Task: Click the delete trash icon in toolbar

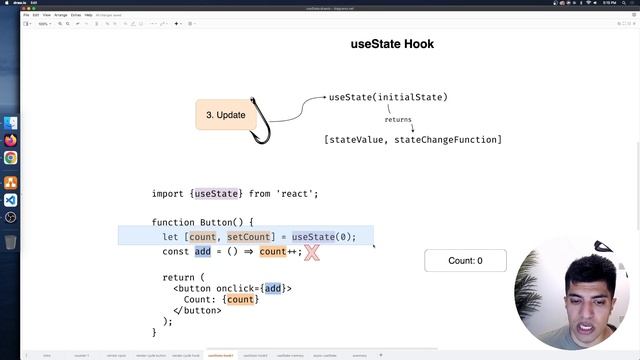Action: click(97, 24)
